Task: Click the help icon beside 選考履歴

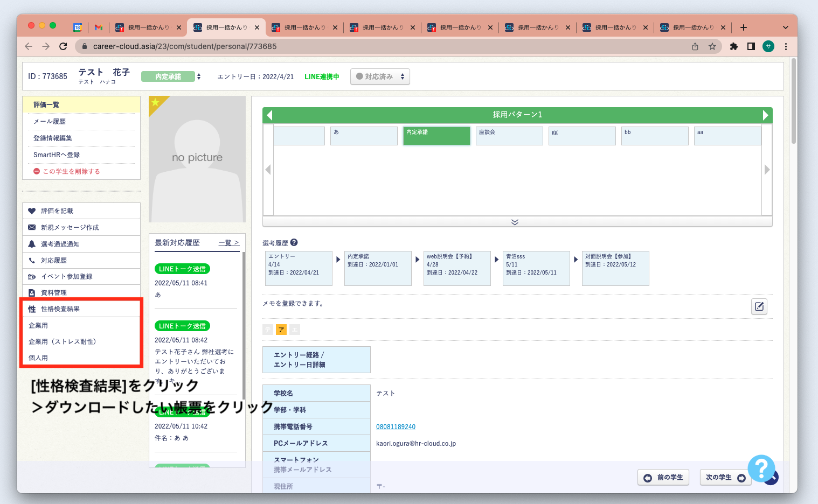Action: [x=294, y=243]
